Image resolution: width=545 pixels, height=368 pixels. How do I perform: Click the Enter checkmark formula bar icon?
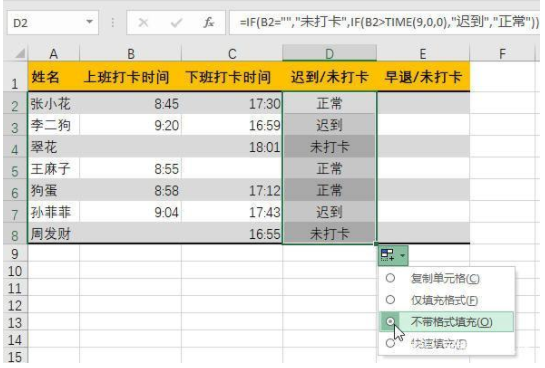[176, 23]
